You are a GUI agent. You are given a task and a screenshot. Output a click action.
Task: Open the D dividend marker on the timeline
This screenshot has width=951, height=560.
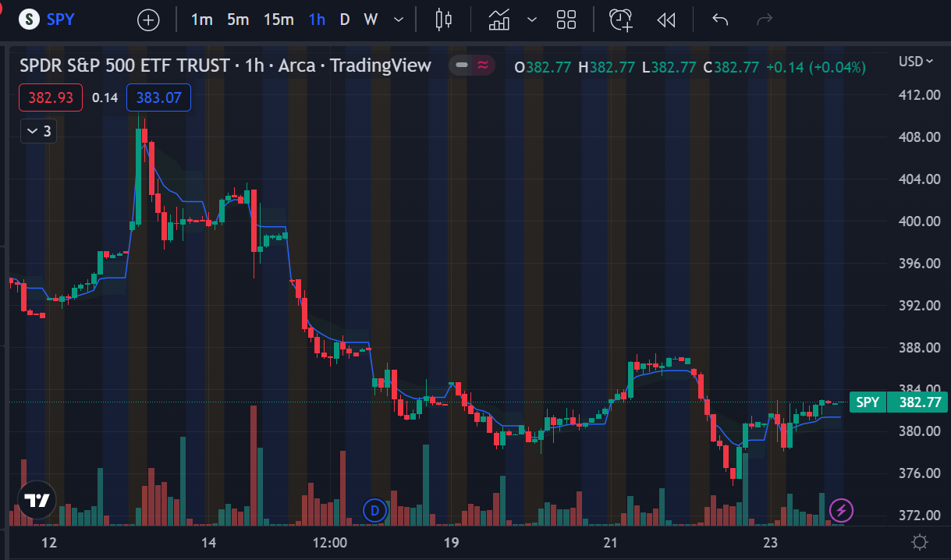tap(375, 511)
